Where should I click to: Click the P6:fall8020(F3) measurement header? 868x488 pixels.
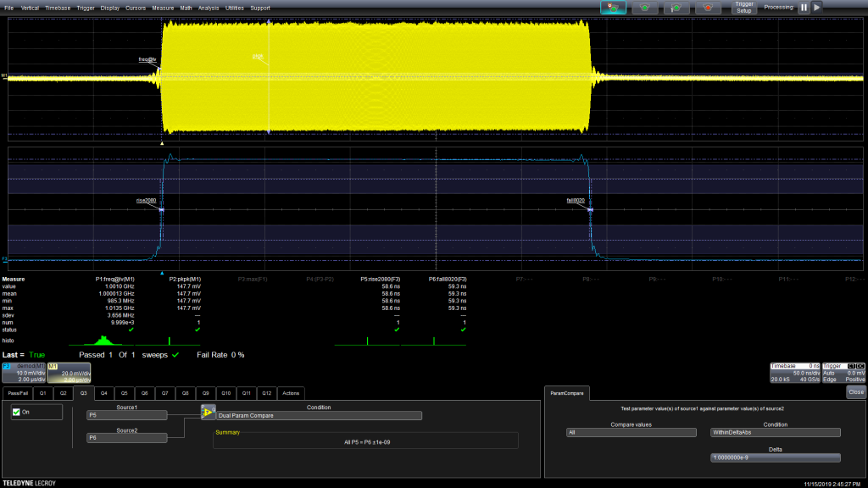coord(448,280)
